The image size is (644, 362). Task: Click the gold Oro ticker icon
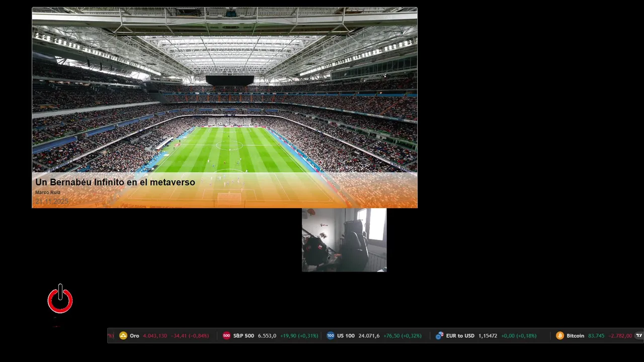123,336
